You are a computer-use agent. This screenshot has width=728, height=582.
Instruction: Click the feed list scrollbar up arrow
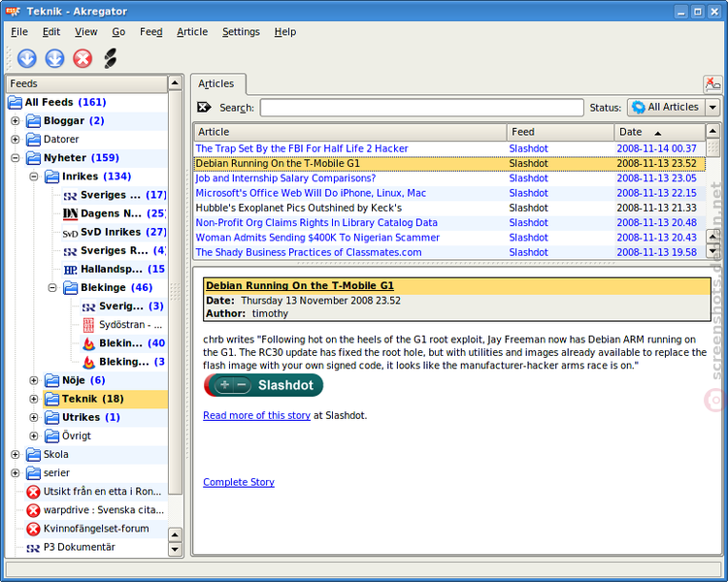tap(175, 83)
